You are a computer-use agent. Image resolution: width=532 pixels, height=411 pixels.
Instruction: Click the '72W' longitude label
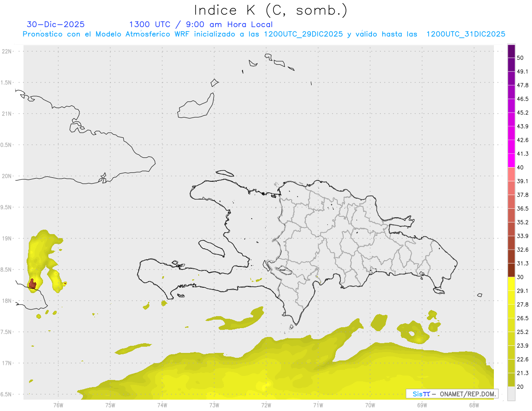tap(266, 405)
